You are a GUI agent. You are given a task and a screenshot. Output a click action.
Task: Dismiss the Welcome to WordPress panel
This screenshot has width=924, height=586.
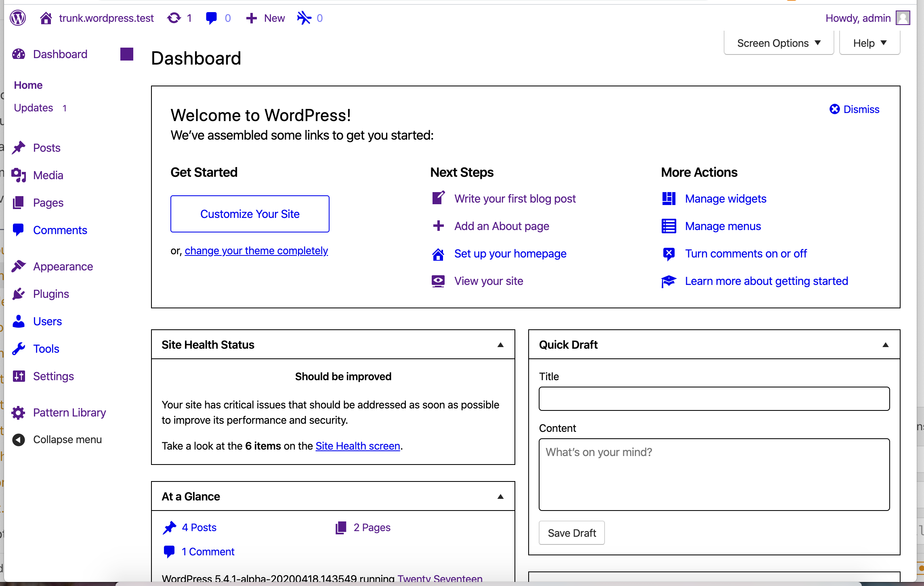pyautogui.click(x=855, y=109)
